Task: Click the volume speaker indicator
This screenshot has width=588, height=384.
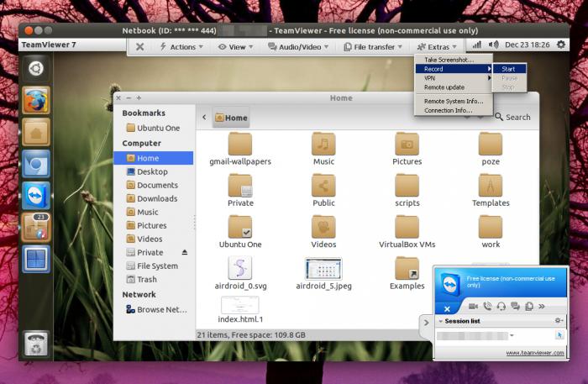Action: [x=494, y=45]
